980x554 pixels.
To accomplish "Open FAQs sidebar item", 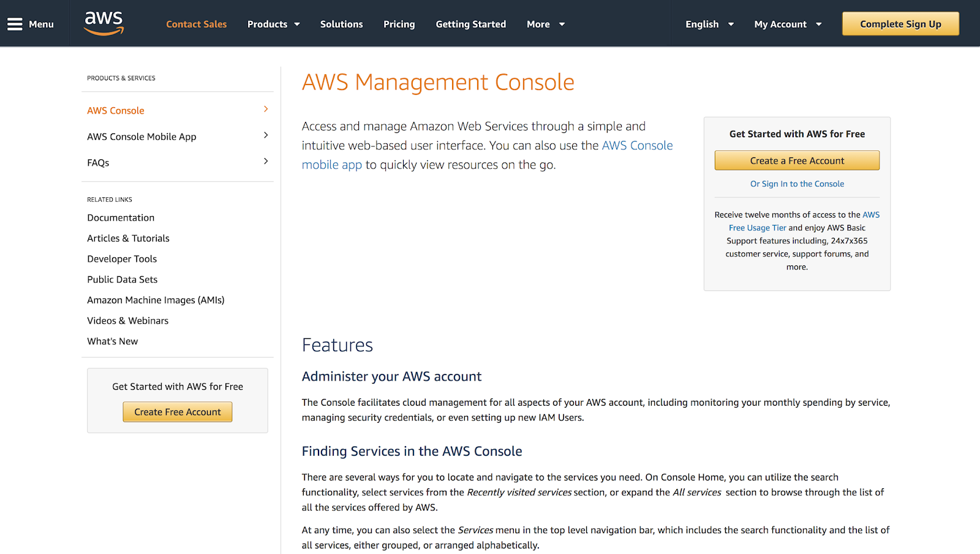I will coord(98,162).
